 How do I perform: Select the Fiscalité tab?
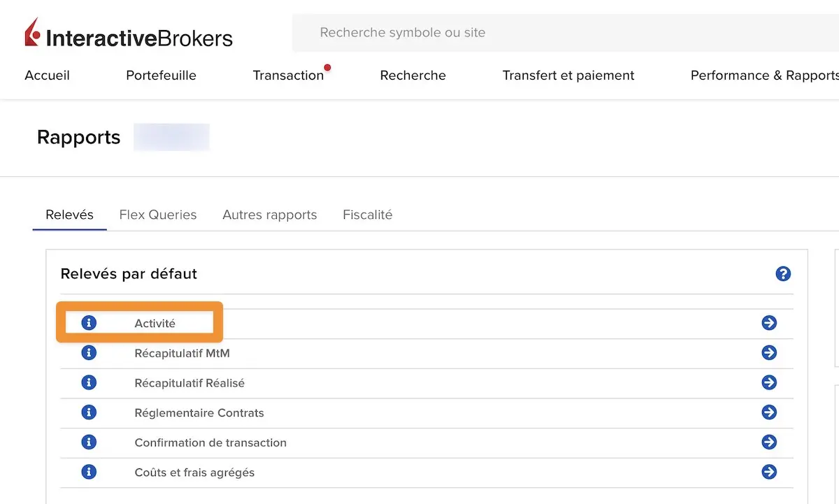coord(368,215)
